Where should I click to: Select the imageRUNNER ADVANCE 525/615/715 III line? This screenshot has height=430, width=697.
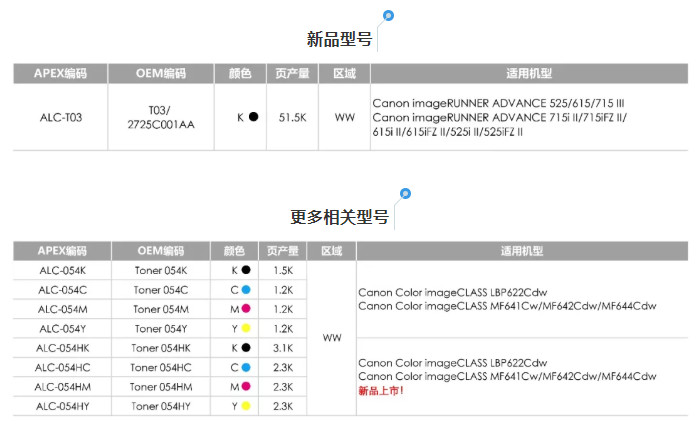coord(498,103)
